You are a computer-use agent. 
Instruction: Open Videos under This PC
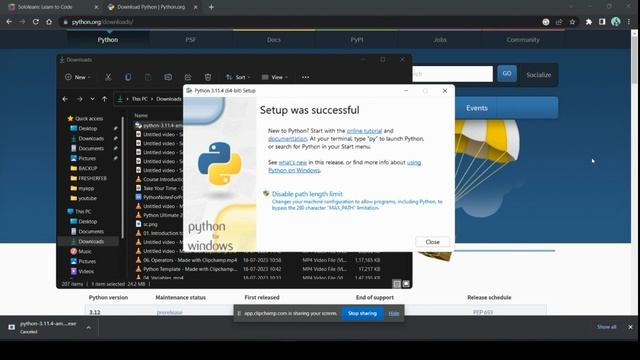click(x=82, y=271)
